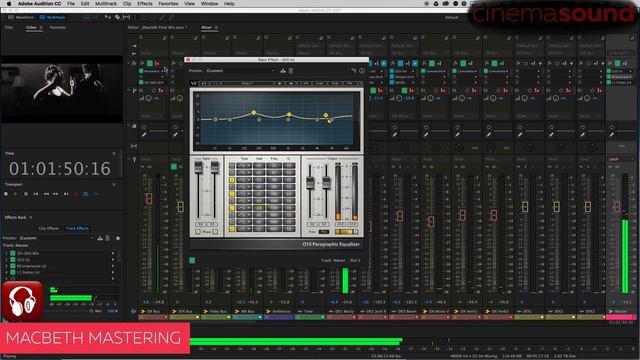Screen dimensions: 640x360
Task: Open Presets dropdown in Q10 effect window
Action: pyautogui.click(x=241, y=71)
